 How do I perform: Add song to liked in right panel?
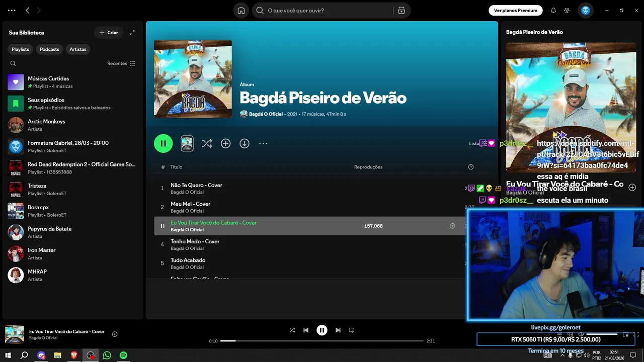pyautogui.click(x=632, y=187)
